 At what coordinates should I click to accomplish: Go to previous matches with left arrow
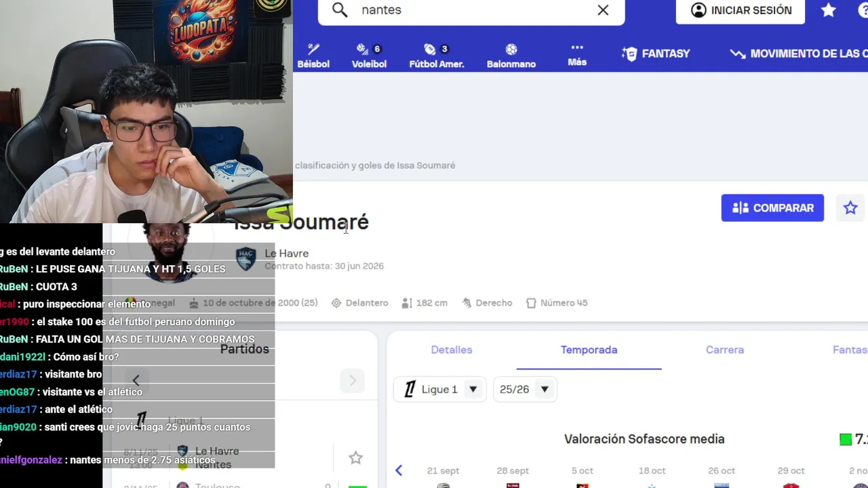[x=136, y=380]
